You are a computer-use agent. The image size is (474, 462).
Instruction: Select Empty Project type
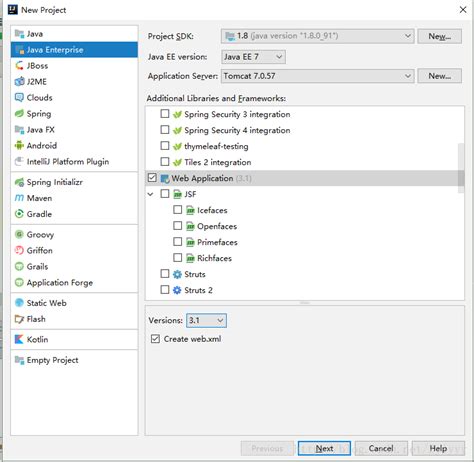(74, 360)
